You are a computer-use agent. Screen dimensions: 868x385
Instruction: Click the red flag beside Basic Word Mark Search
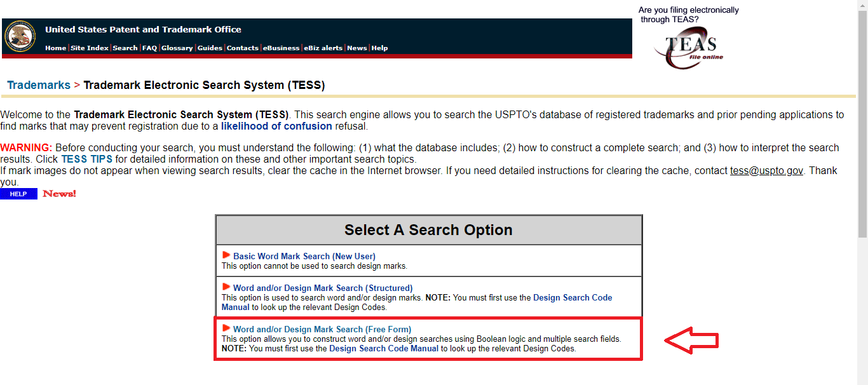(226, 255)
